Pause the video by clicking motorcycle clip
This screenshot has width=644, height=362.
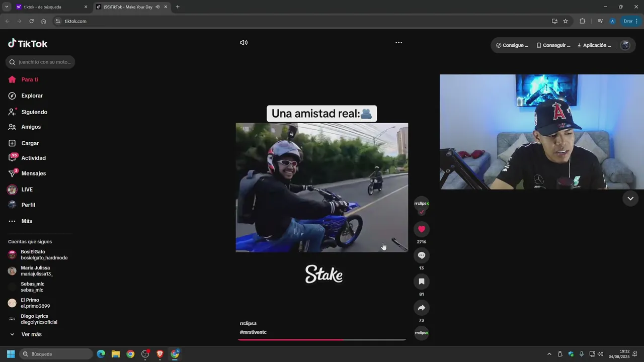click(x=322, y=188)
